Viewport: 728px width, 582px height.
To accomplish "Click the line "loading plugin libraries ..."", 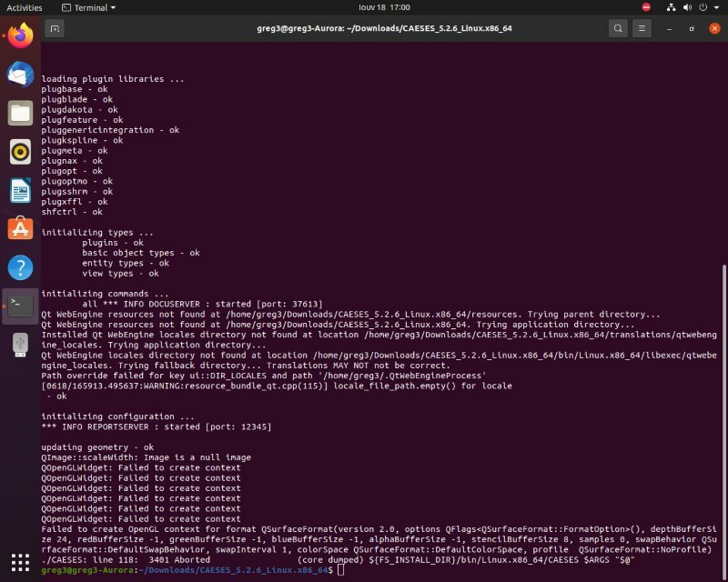I will pos(113,79).
